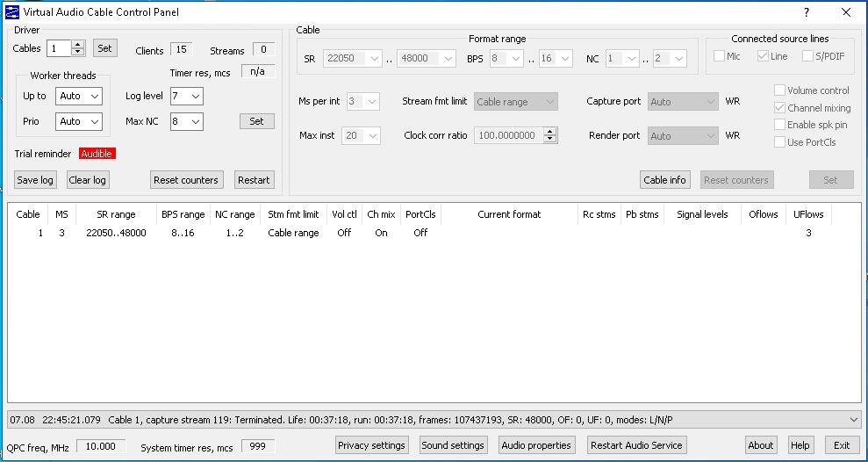Screen dimensions: 868x462
Task: Click the Exit button
Action: pyautogui.click(x=842, y=445)
